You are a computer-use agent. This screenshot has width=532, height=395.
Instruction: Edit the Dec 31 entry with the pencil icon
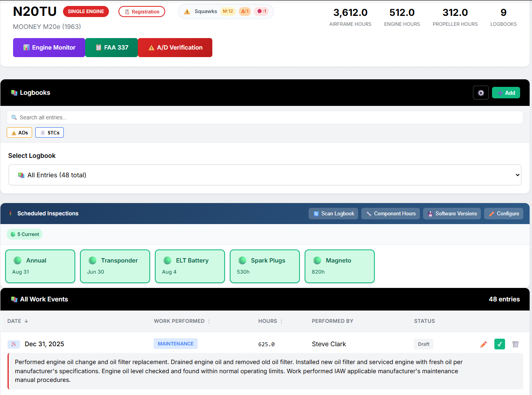[484, 344]
